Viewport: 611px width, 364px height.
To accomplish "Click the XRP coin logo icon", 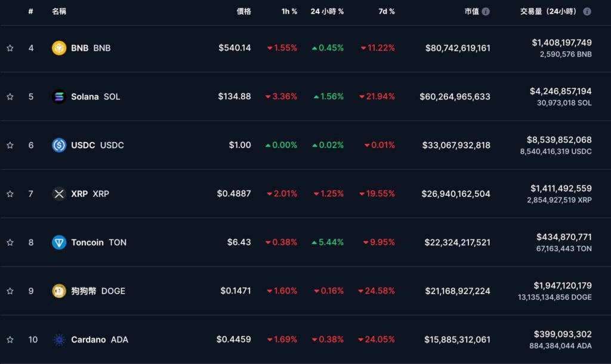I will point(59,194).
